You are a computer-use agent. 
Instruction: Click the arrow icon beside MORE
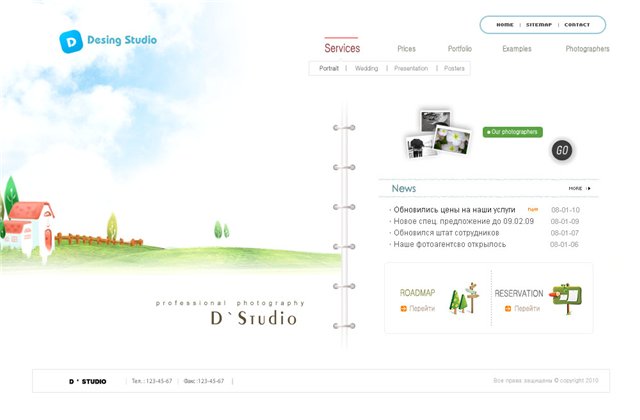[588, 189]
